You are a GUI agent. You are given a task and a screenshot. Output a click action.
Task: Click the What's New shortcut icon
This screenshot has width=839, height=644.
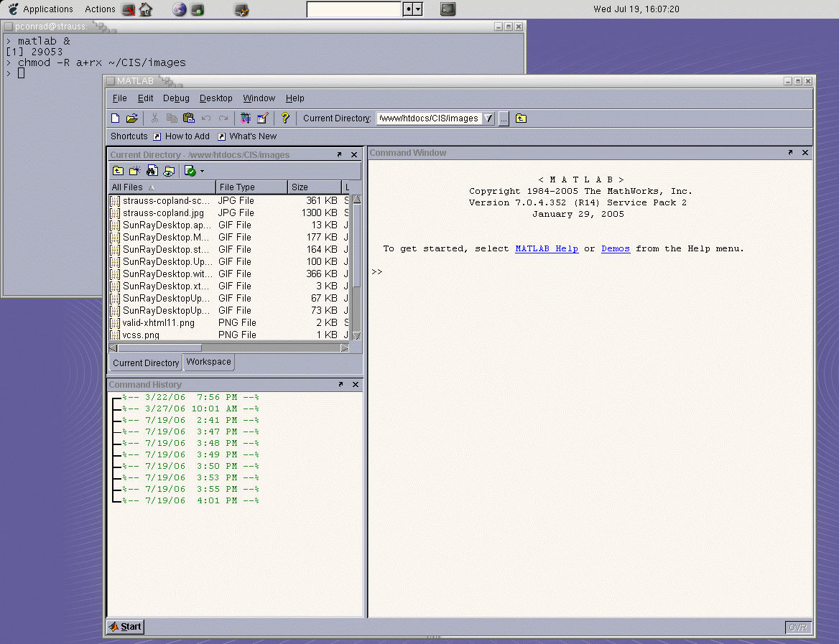(221, 136)
